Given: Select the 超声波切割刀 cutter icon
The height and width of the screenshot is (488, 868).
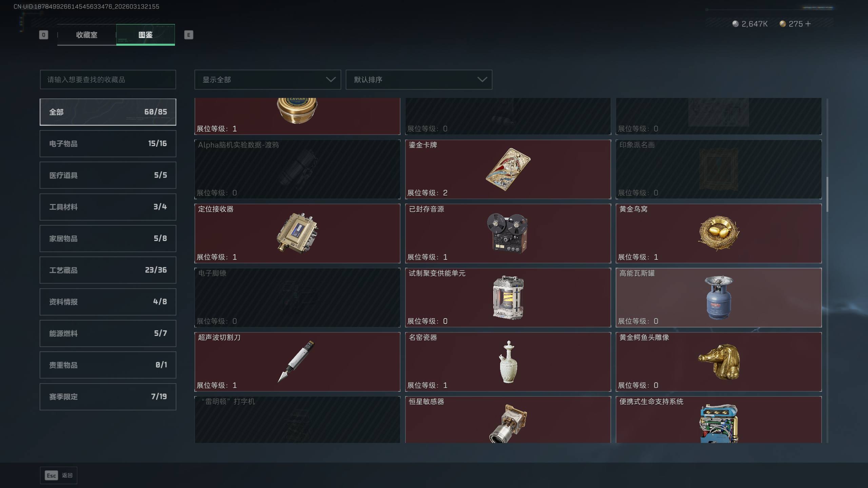Looking at the screenshot, I should tap(297, 361).
